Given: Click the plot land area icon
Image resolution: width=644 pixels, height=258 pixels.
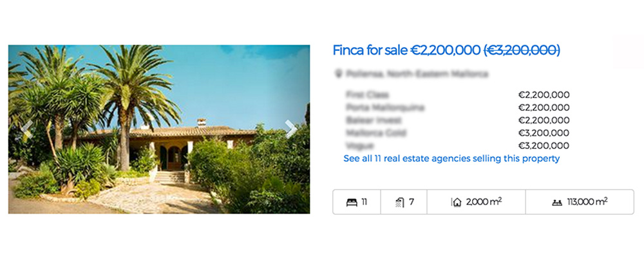Looking at the screenshot, I should pyautogui.click(x=556, y=203).
